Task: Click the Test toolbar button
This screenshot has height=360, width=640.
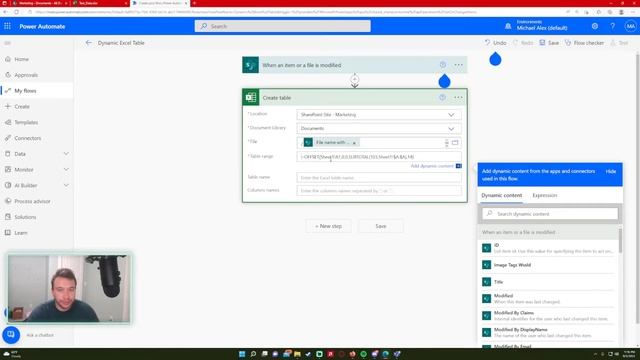Action: [619, 42]
